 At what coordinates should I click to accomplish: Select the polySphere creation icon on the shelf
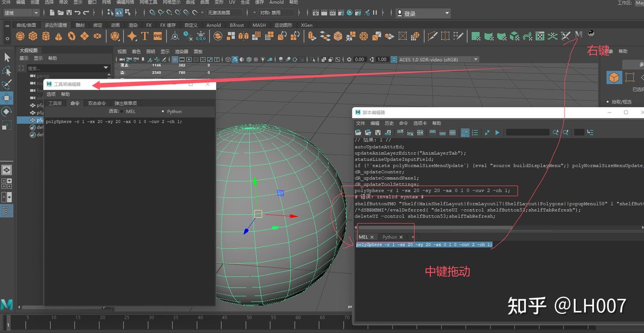(x=20, y=35)
